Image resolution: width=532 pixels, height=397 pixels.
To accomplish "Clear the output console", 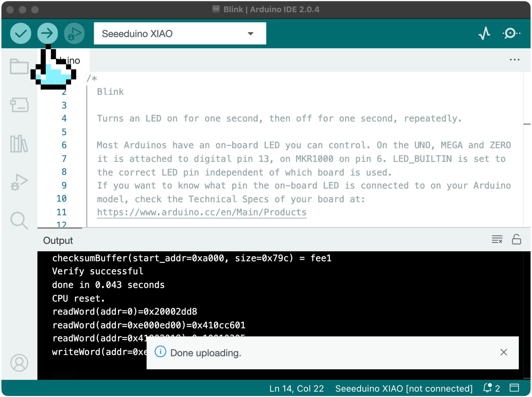I will (497, 239).
